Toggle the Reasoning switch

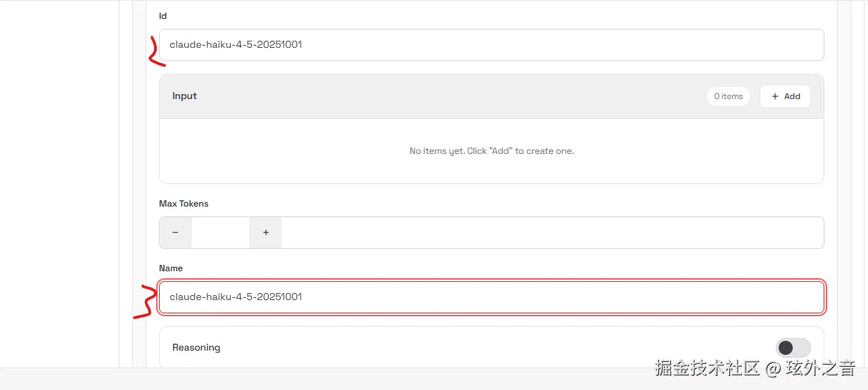(793, 347)
